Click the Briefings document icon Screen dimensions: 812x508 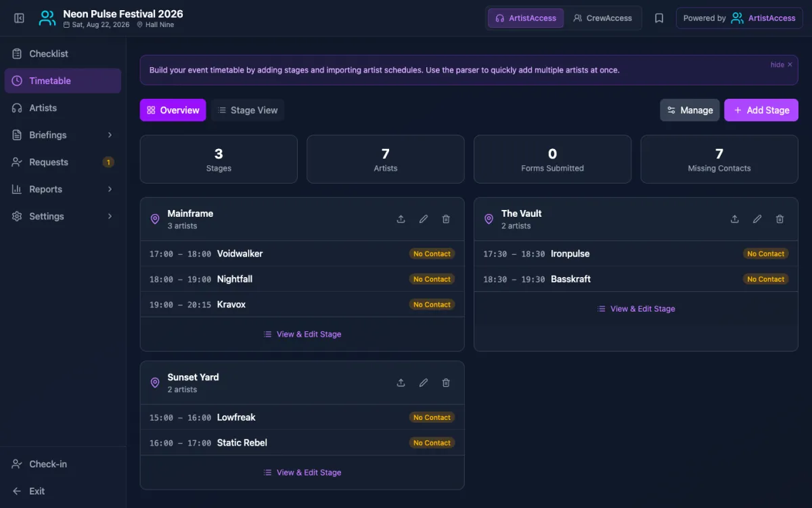pos(17,135)
